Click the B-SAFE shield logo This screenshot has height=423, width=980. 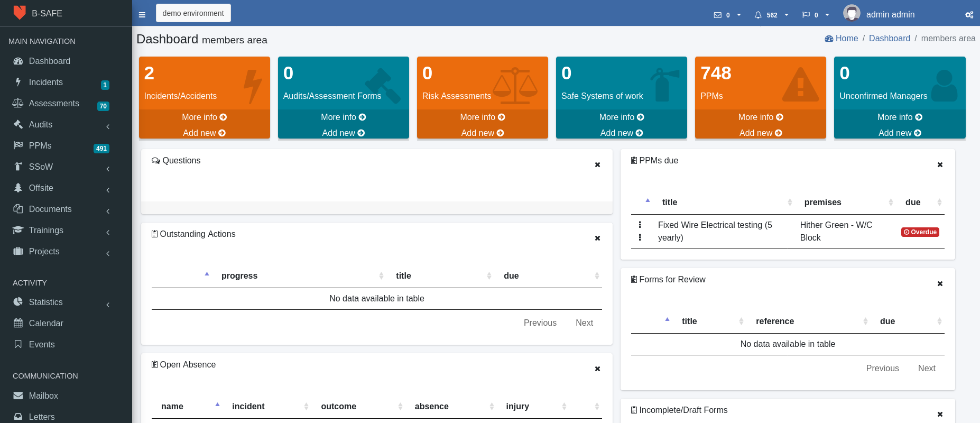coord(20,13)
